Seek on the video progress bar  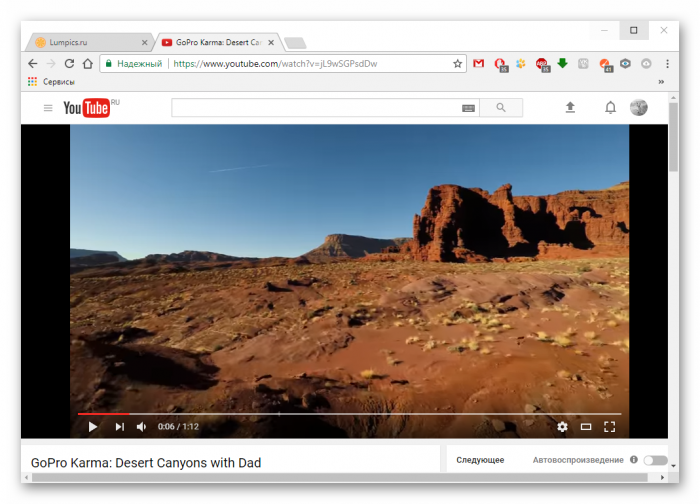tap(350, 413)
